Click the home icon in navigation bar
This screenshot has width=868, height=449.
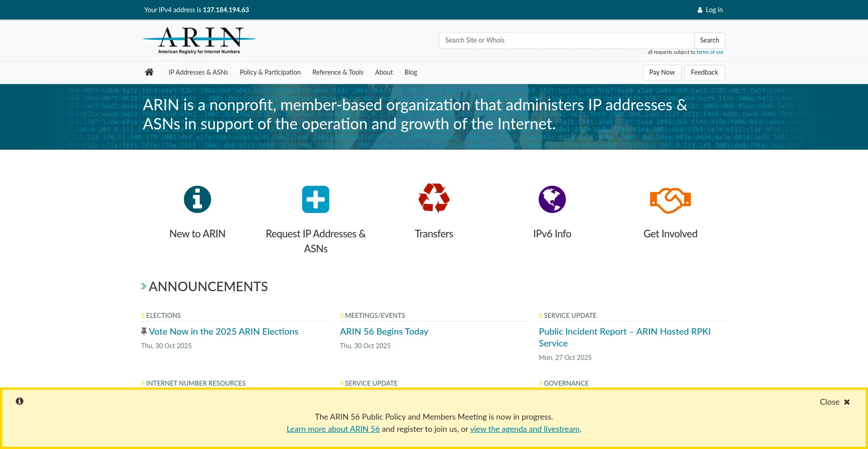[149, 72]
